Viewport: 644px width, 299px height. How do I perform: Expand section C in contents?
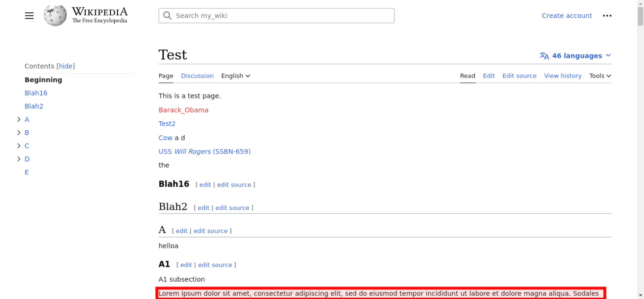[19, 146]
